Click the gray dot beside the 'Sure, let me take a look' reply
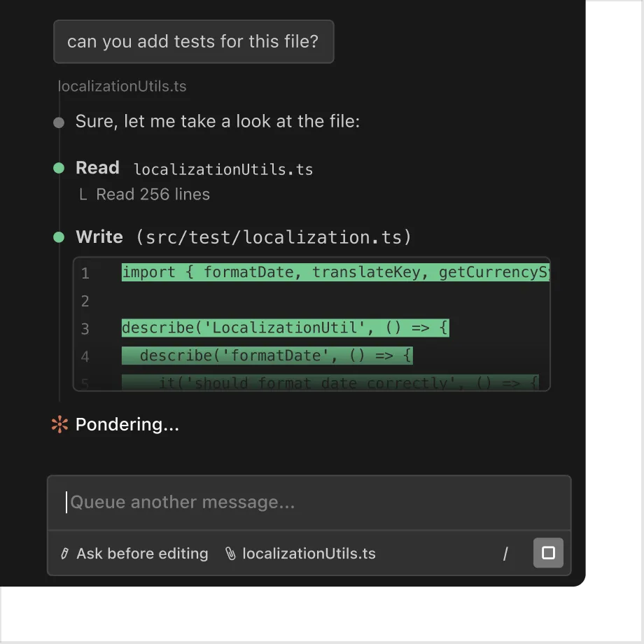The width and height of the screenshot is (644, 644). pyautogui.click(x=59, y=122)
